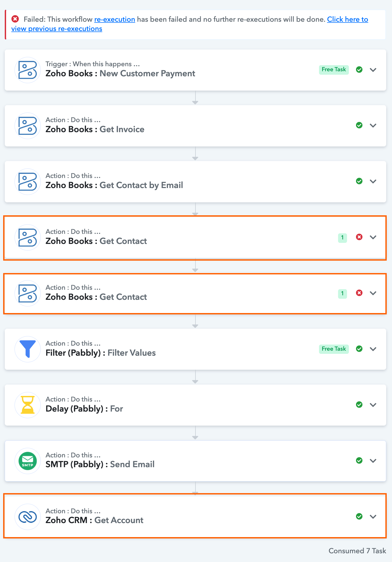Click the SMTP (Pabbly) envelope icon
Image resolution: width=392 pixels, height=562 pixels.
pos(28,461)
